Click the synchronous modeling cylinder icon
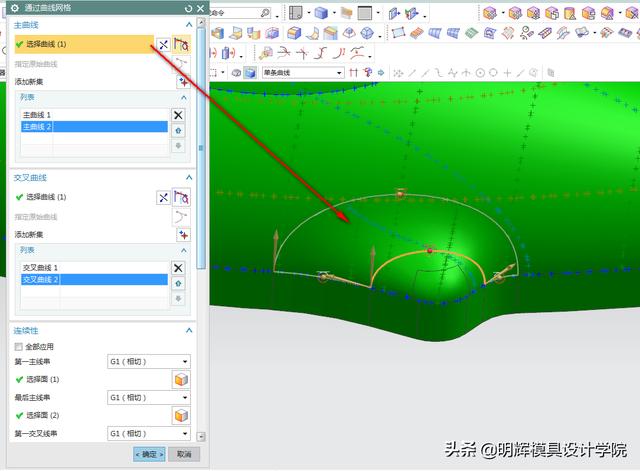The height and width of the screenshot is (471, 640). click(569, 13)
